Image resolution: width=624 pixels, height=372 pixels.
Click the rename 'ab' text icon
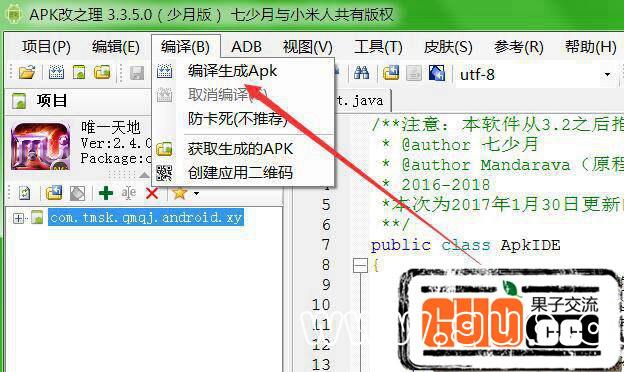pos(129,193)
